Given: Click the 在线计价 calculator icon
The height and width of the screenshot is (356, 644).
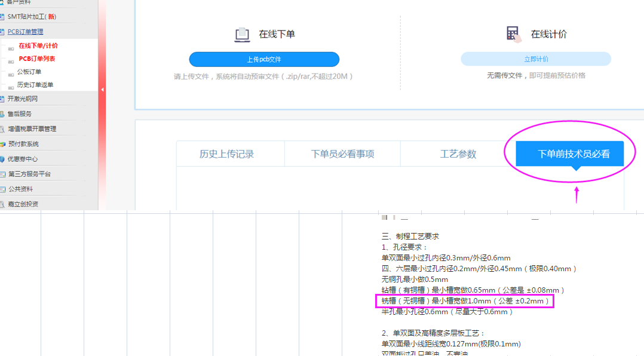Looking at the screenshot, I should coord(513,34).
